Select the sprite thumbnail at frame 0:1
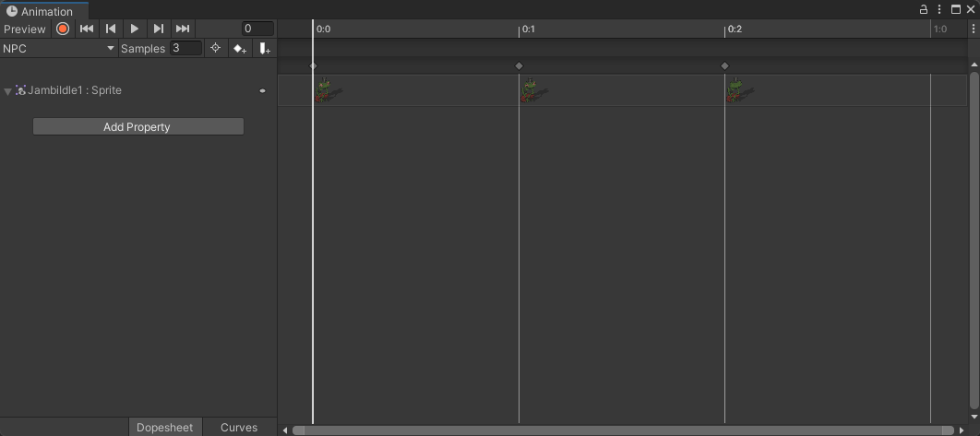Screen dimensions: 980x436 (533, 90)
